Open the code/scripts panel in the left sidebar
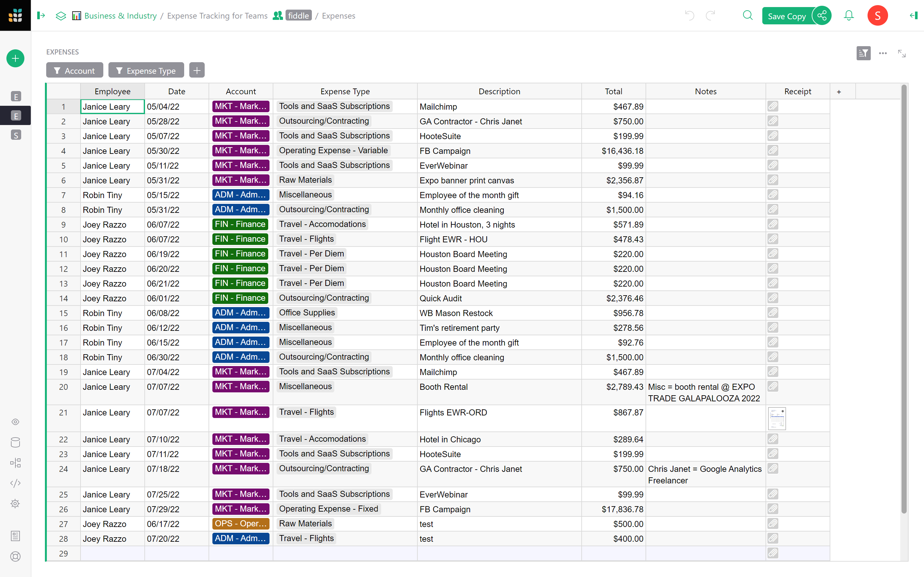924x577 pixels. [x=15, y=483]
